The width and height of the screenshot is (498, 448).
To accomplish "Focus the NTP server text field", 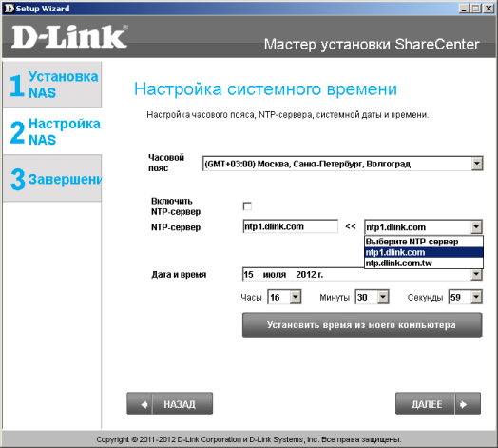I will pyautogui.click(x=290, y=226).
